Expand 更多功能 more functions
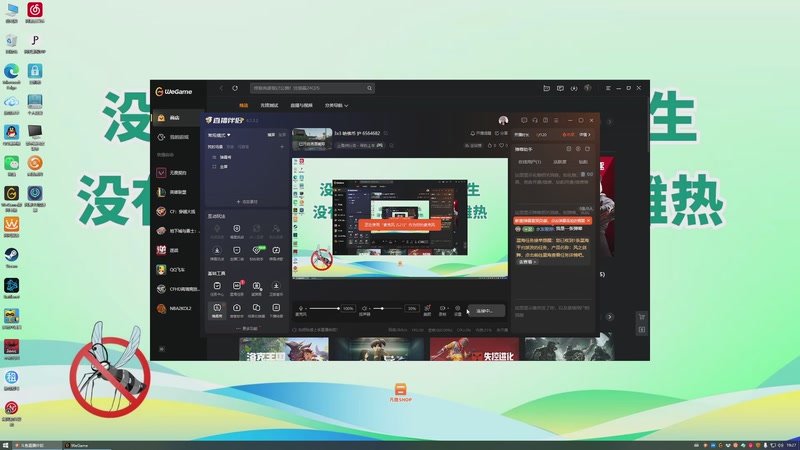The height and width of the screenshot is (450, 800). pyautogui.click(x=247, y=329)
